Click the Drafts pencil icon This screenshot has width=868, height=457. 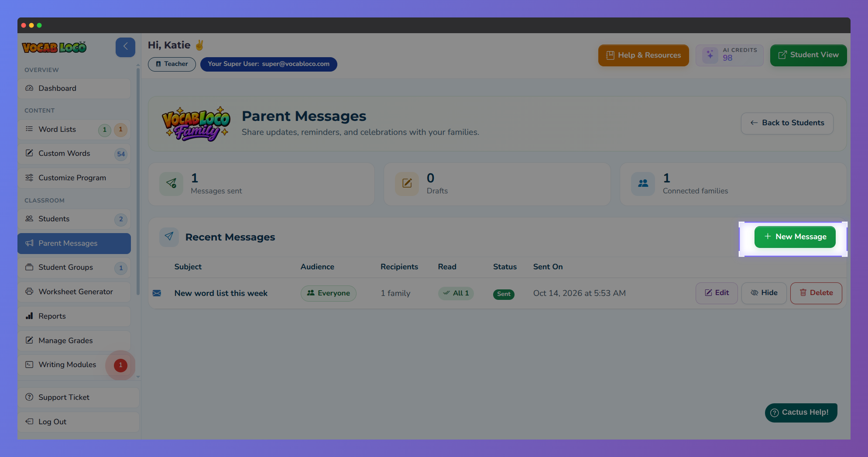pos(407,184)
